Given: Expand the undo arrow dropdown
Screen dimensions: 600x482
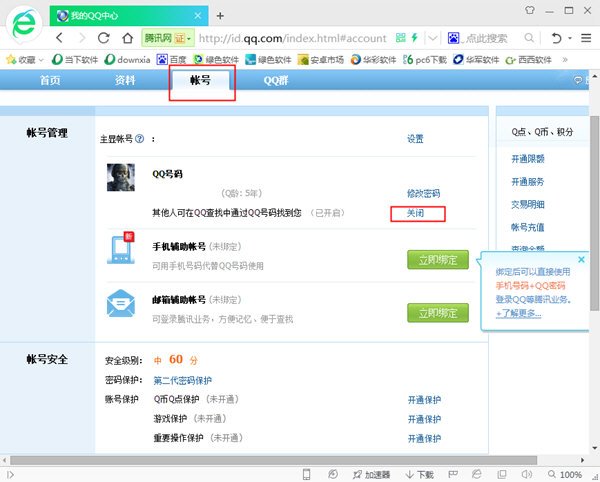Looking at the screenshot, I should click(570, 38).
